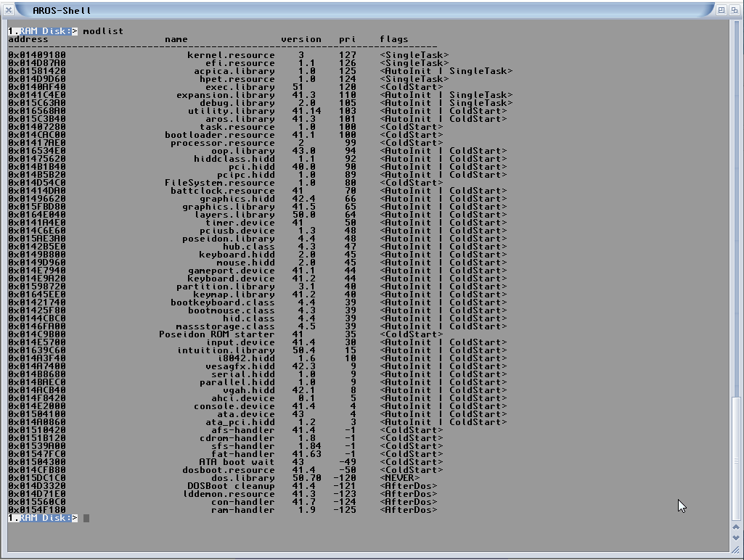
Task: Select the i8042.hidd entry
Action: (246, 358)
